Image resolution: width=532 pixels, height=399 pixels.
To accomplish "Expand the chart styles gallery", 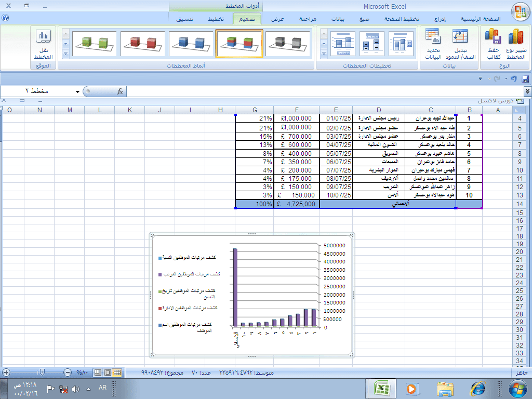I will [x=65, y=54].
